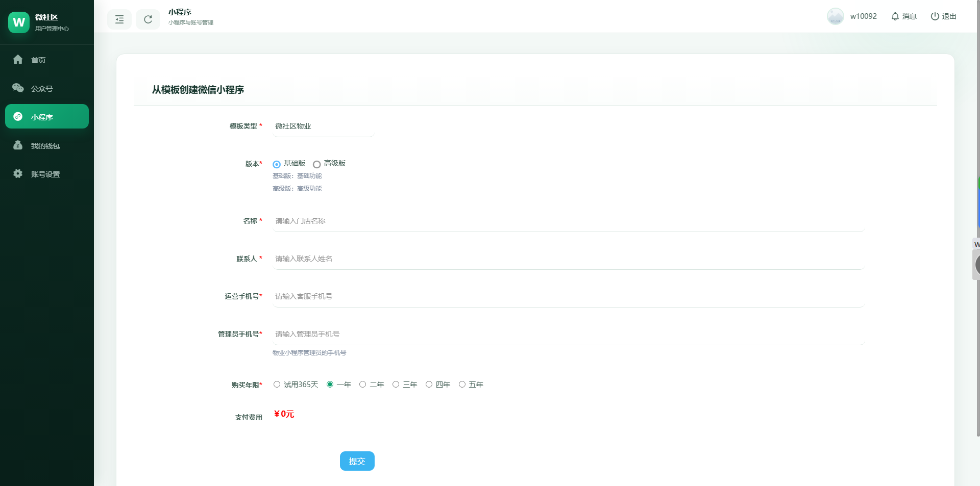Refresh the page with the reload icon
This screenshot has width=980, height=486.
point(148,19)
